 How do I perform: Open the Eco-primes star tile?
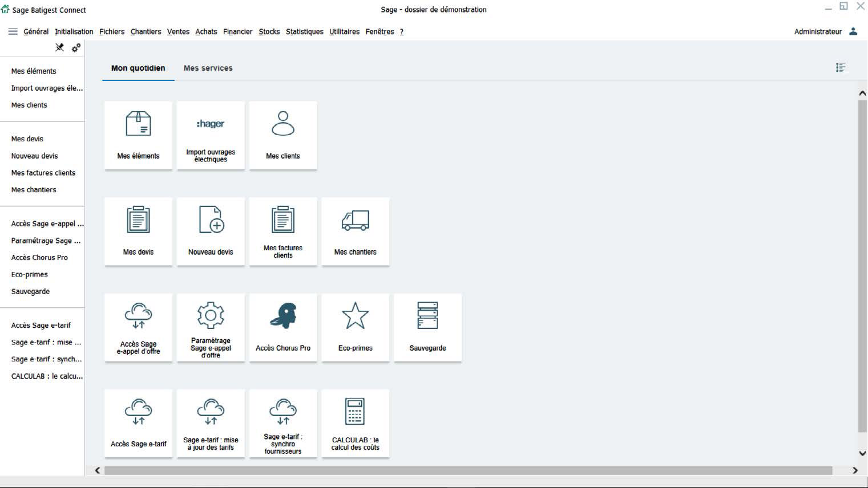pos(356,327)
